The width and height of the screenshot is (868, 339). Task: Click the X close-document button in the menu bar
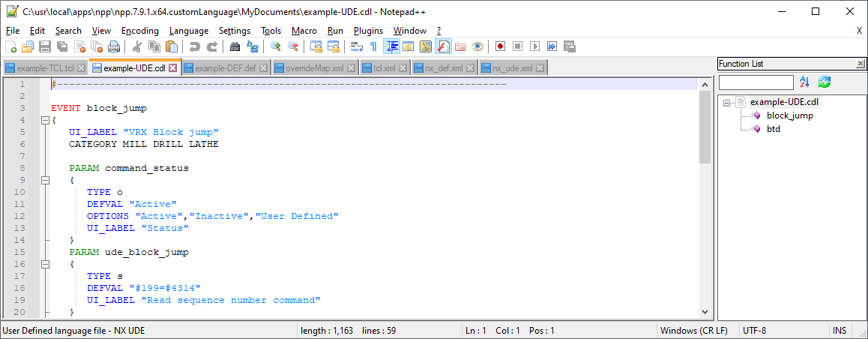click(x=859, y=31)
